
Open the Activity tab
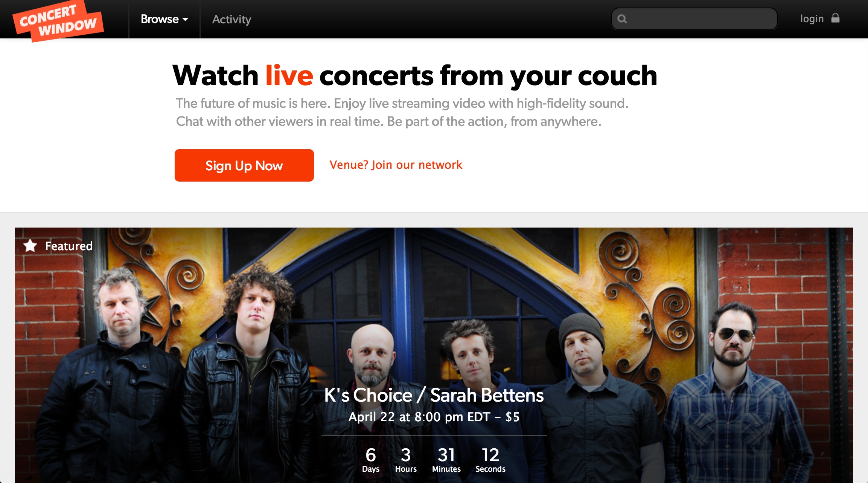[x=231, y=19]
